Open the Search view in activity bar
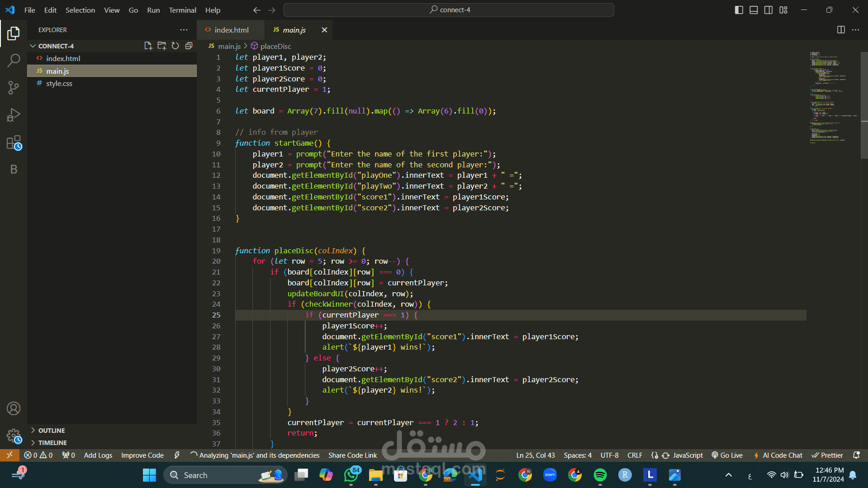Viewport: 868px width, 488px height. 14,60
